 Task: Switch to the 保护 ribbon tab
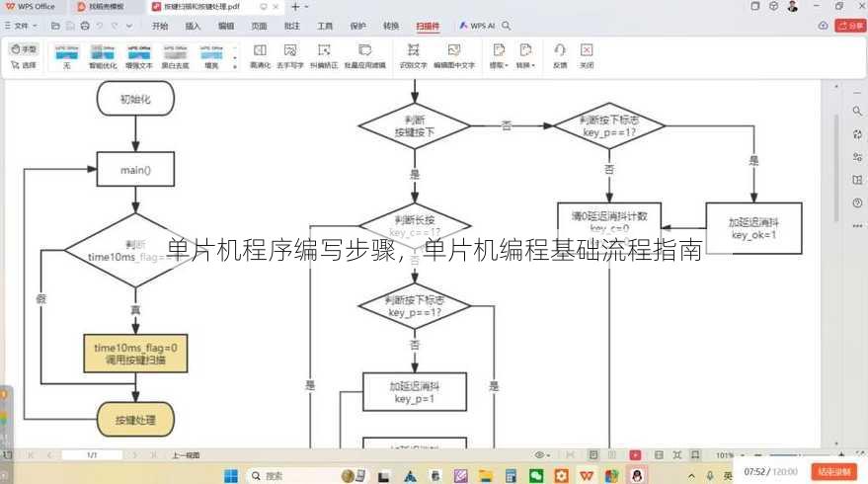358,26
